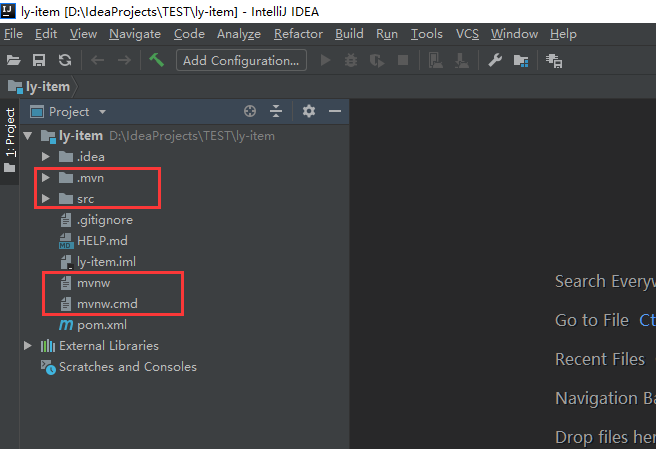Open the Help menu
The height and width of the screenshot is (449, 656).
click(563, 34)
